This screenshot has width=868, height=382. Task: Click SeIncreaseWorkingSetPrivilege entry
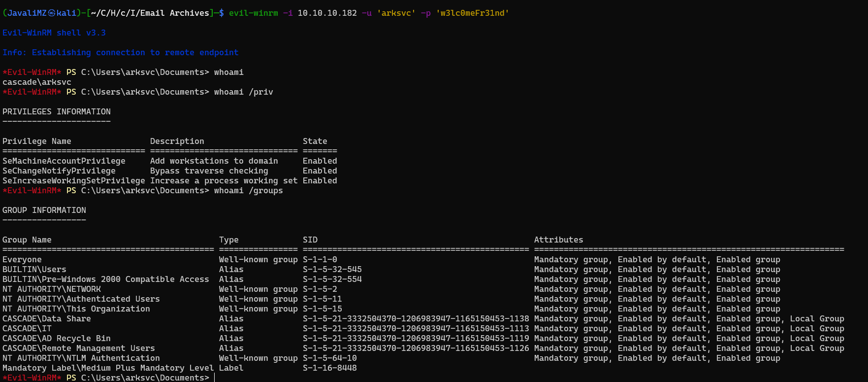(74, 180)
